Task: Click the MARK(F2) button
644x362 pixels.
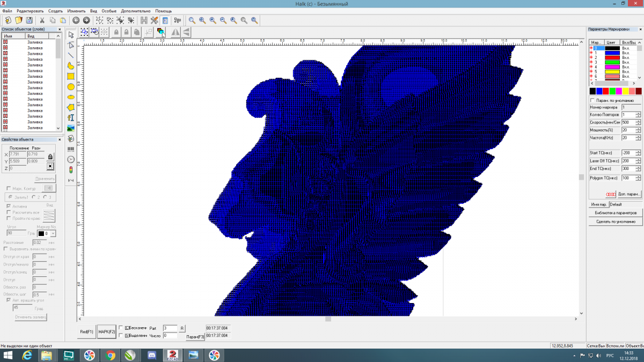Action: click(x=107, y=332)
